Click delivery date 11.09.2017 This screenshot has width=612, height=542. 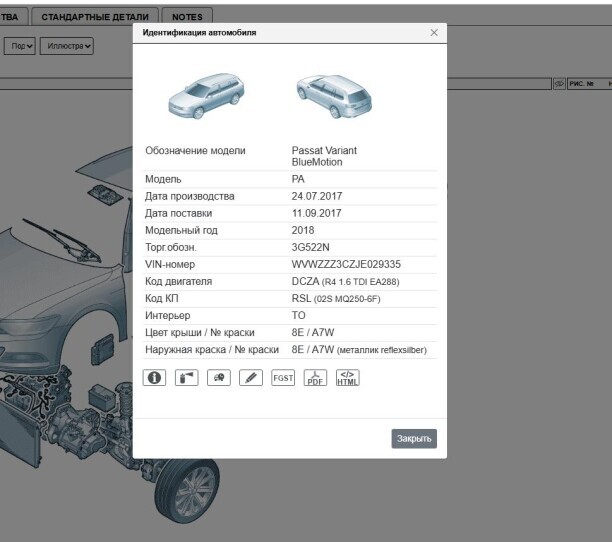pos(317,213)
